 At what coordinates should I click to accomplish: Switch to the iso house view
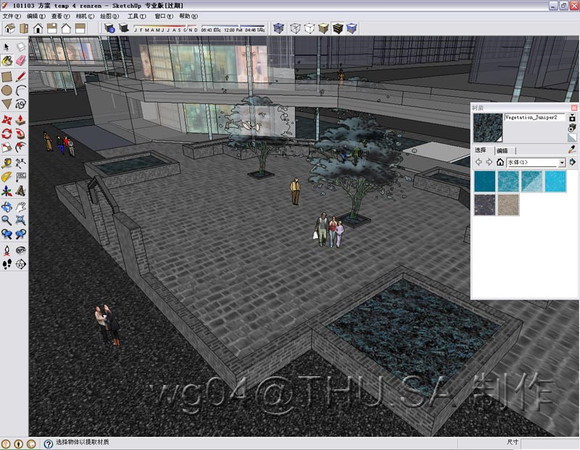pos(10,28)
